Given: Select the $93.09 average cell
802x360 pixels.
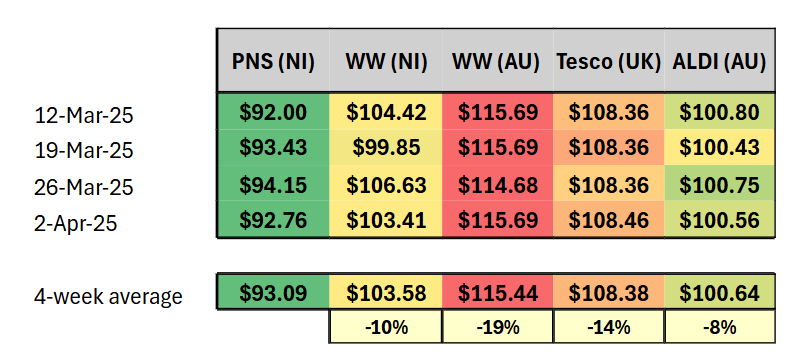Looking at the screenshot, I should (273, 291).
